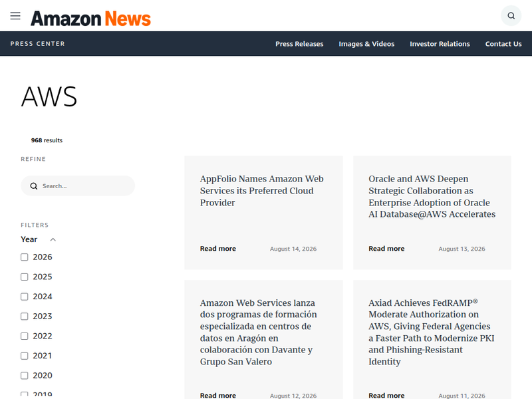Open Axiad Achieves FedRAMP article title
The width and height of the screenshot is (532, 399).
431,332
